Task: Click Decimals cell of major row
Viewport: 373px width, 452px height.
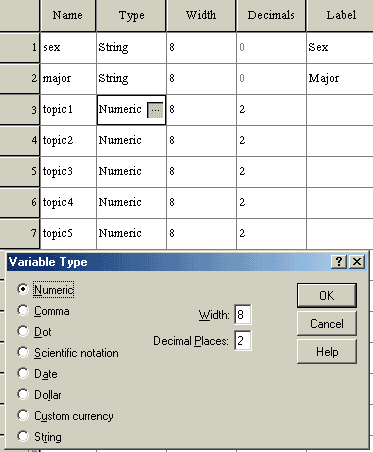Action: coord(271,78)
